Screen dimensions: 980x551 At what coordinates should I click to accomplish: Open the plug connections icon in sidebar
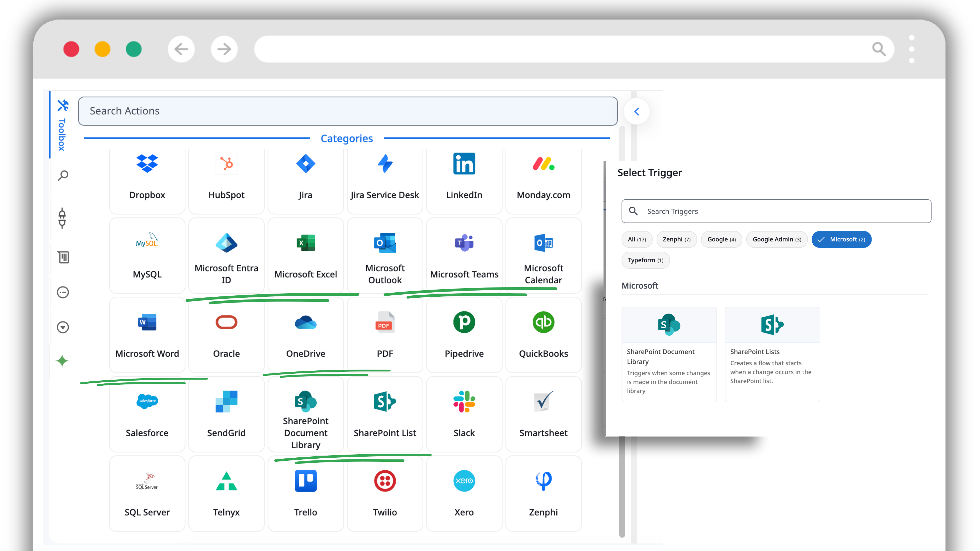[x=62, y=218]
